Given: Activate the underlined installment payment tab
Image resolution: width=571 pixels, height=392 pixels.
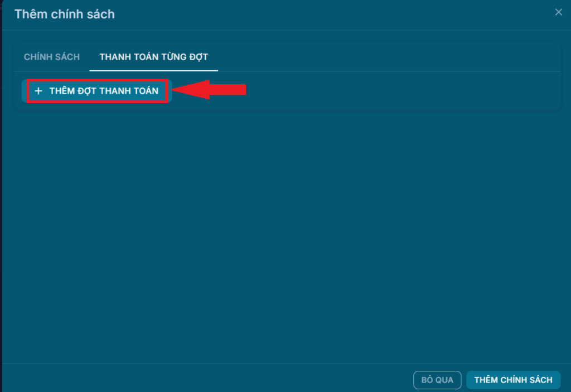Looking at the screenshot, I should point(153,57).
